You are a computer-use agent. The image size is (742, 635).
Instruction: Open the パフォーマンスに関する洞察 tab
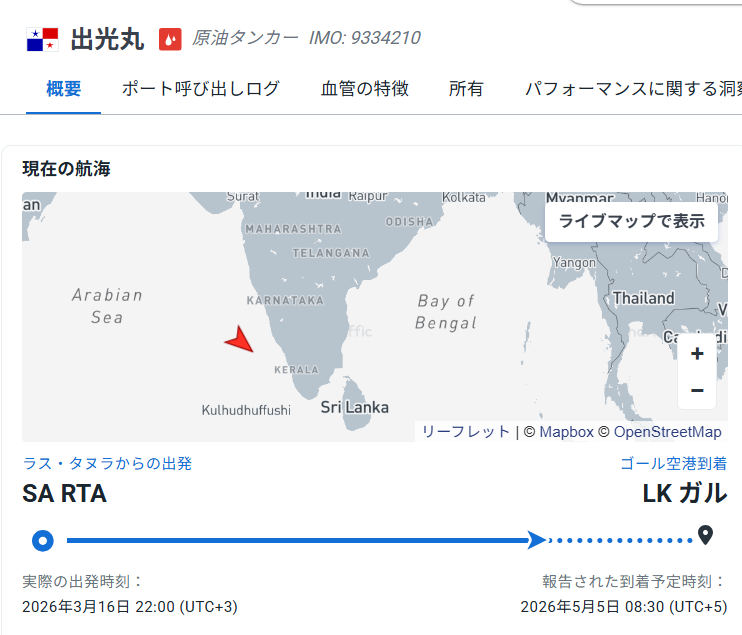coord(634,88)
